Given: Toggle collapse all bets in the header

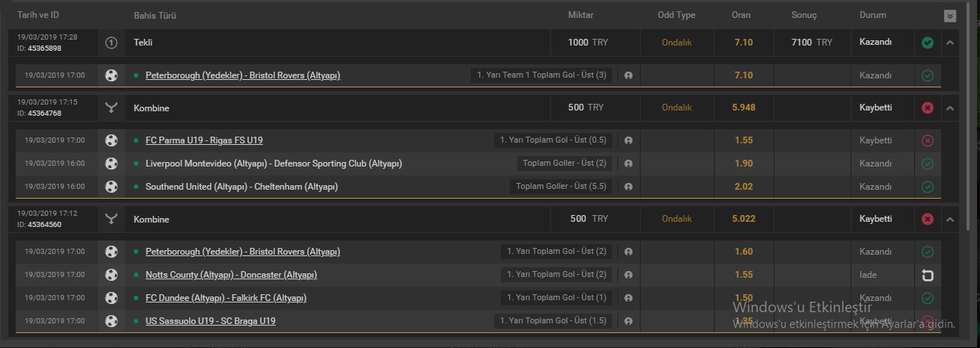Looking at the screenshot, I should [x=950, y=16].
